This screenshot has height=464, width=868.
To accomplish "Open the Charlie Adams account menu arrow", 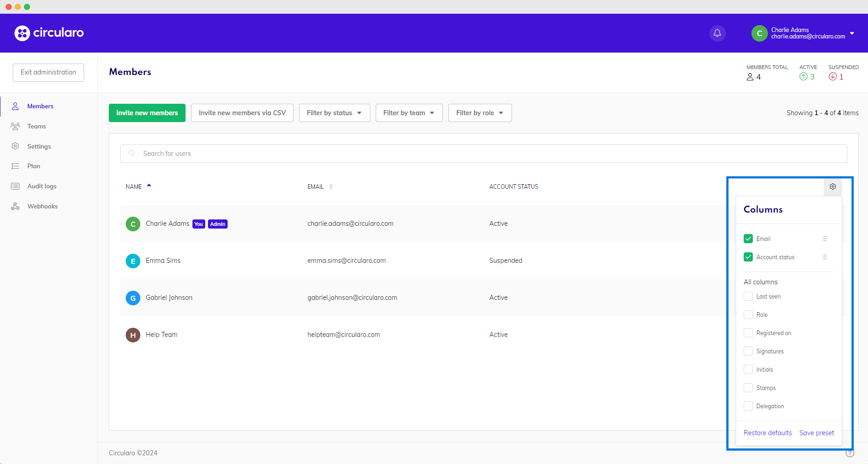I will [852, 33].
